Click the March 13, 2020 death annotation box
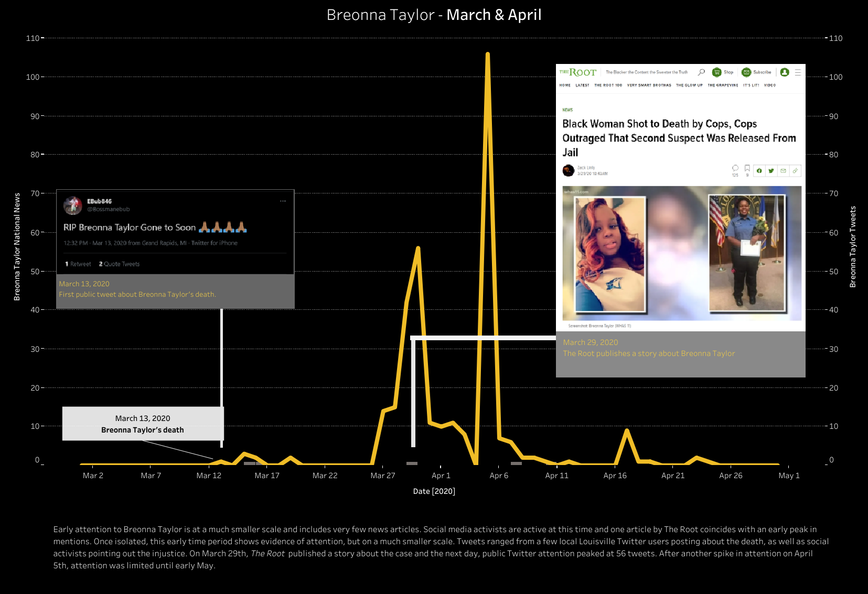Viewport: 868px width, 594px height. tap(143, 424)
